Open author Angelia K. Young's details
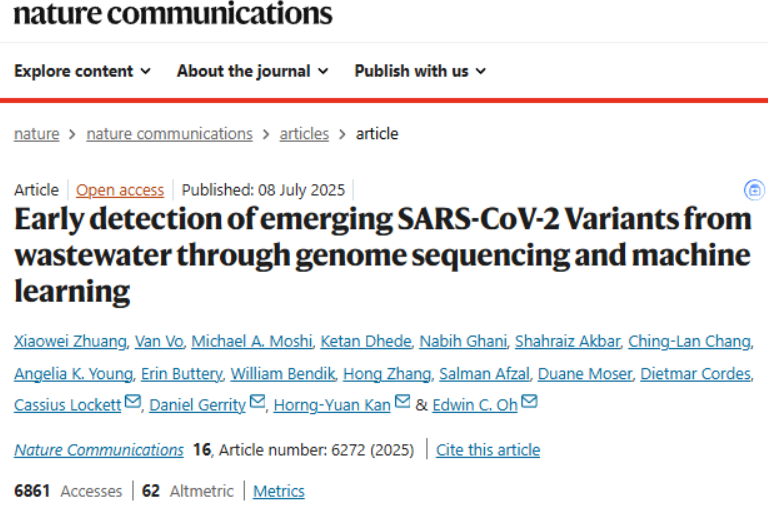The image size is (768, 507). coord(73,374)
